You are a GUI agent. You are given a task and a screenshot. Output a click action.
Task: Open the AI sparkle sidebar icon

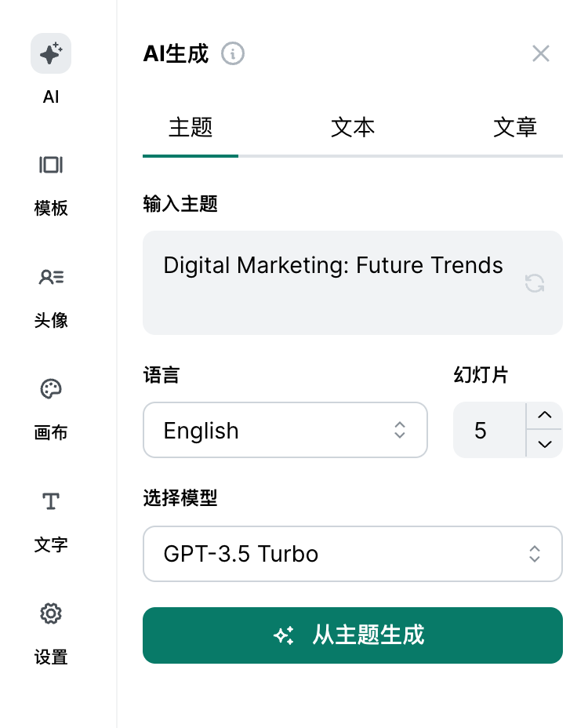point(51,54)
